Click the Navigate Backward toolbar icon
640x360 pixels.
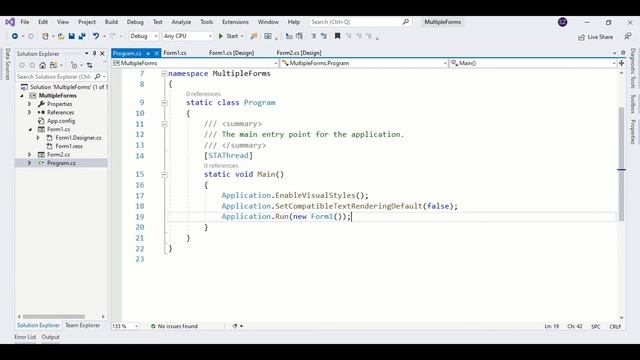[x=15, y=36]
